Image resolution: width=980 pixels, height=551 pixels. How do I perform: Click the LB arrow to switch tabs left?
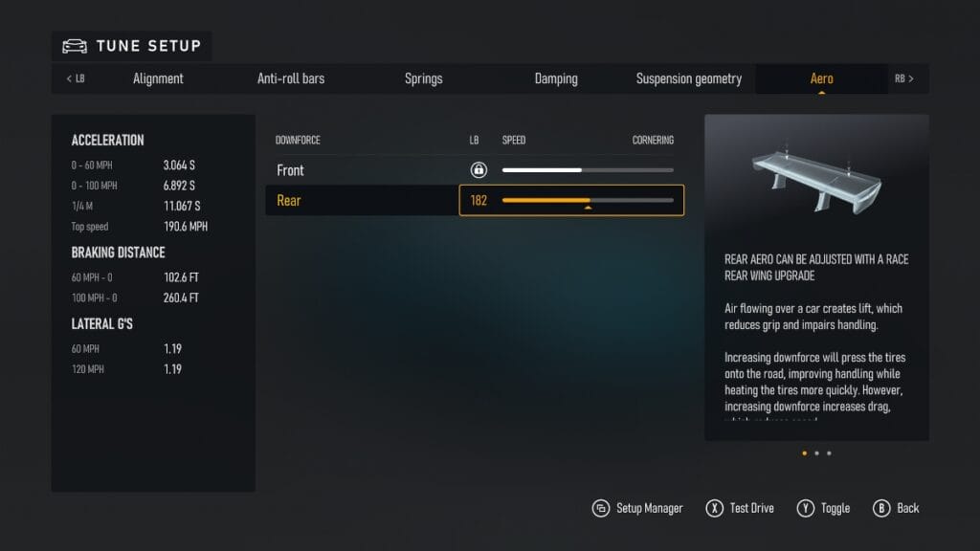coord(77,78)
